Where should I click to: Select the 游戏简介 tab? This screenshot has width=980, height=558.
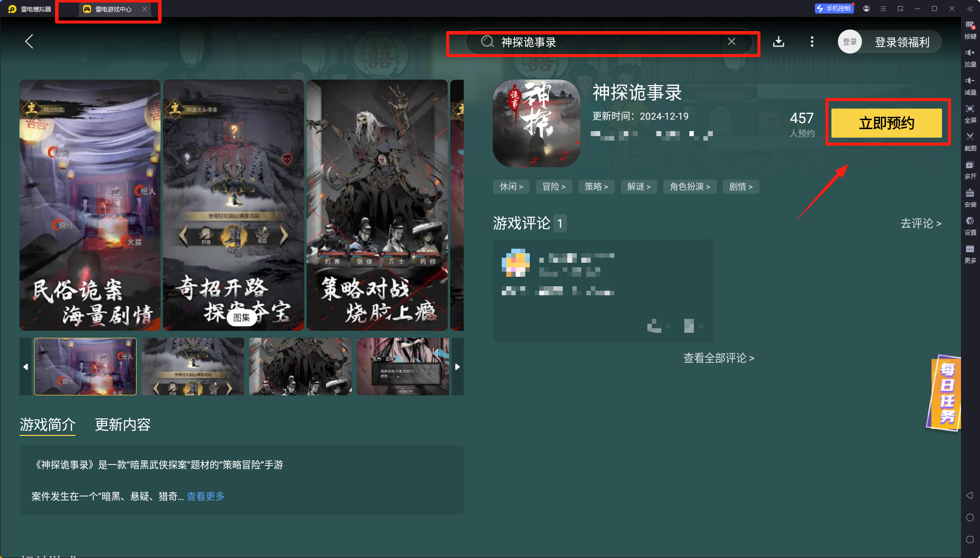tap(48, 425)
